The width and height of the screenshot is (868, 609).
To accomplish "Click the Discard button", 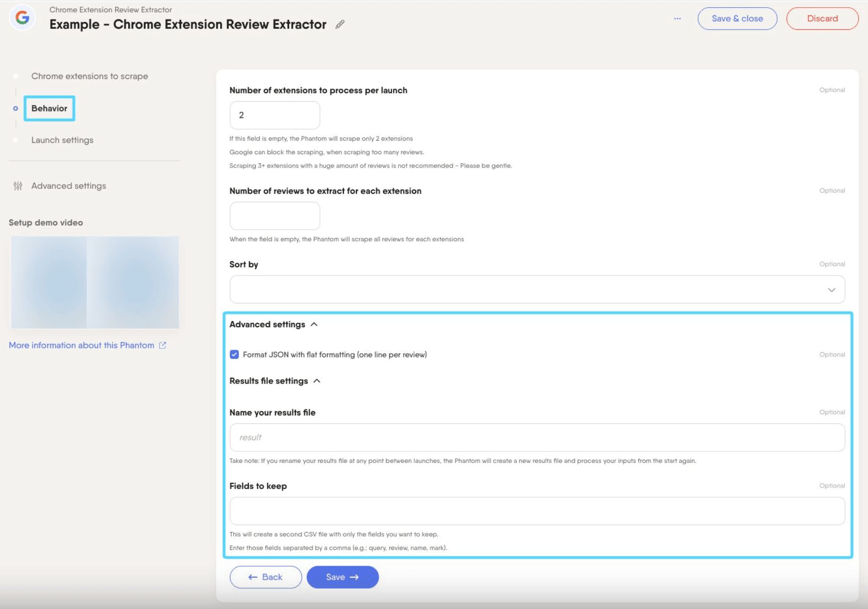I will (822, 19).
